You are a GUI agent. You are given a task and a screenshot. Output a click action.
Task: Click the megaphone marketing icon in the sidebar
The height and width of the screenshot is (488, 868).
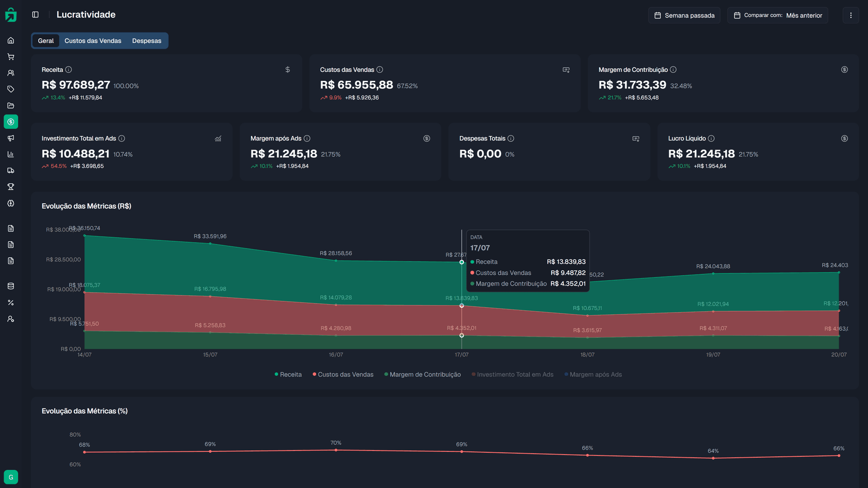click(x=11, y=138)
